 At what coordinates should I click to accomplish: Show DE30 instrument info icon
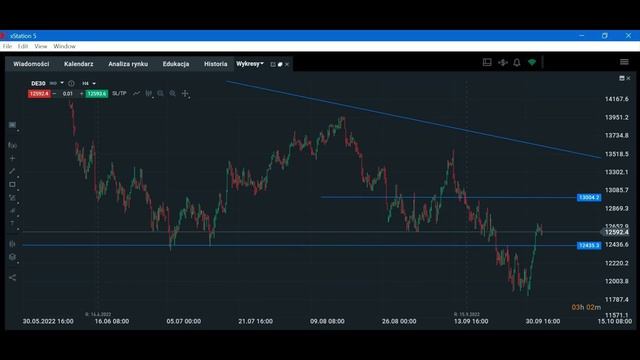click(71, 83)
